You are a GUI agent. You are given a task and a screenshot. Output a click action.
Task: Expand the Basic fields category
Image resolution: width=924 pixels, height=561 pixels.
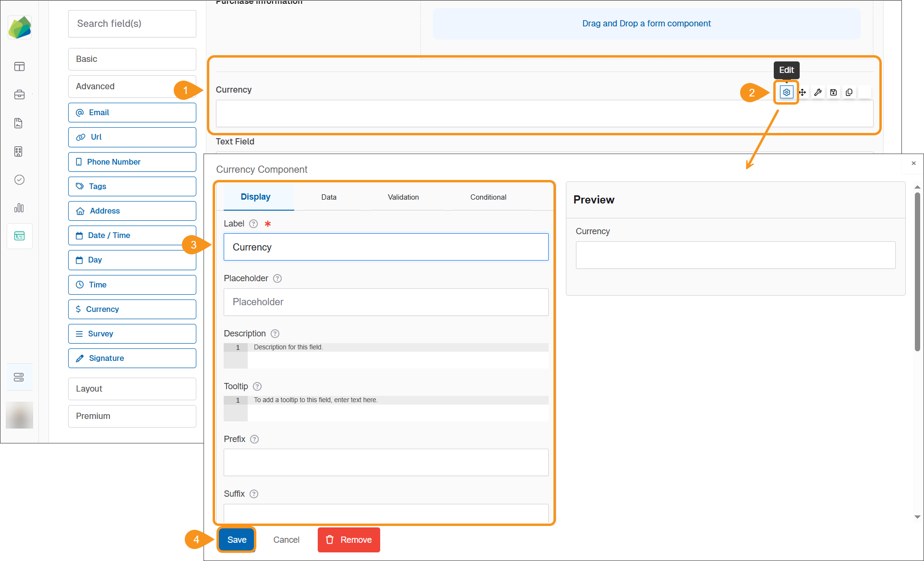click(x=132, y=59)
